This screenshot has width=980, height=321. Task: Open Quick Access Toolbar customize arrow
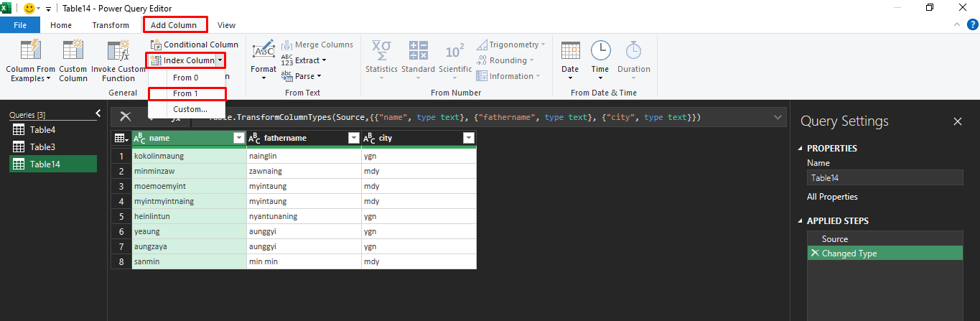tap(48, 9)
